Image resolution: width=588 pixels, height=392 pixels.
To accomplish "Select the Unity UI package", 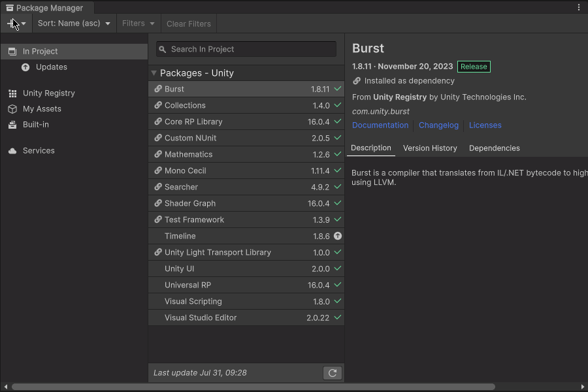I will (x=246, y=269).
